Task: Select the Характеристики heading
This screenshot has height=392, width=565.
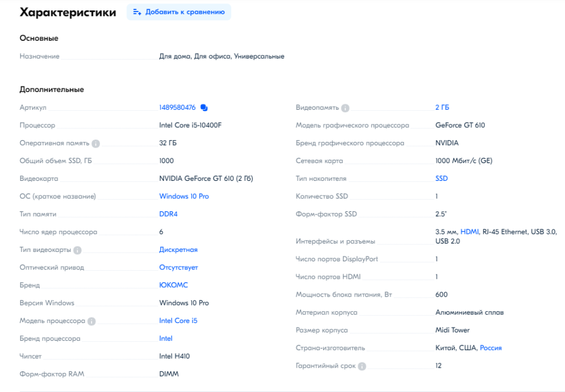Action: (x=68, y=12)
